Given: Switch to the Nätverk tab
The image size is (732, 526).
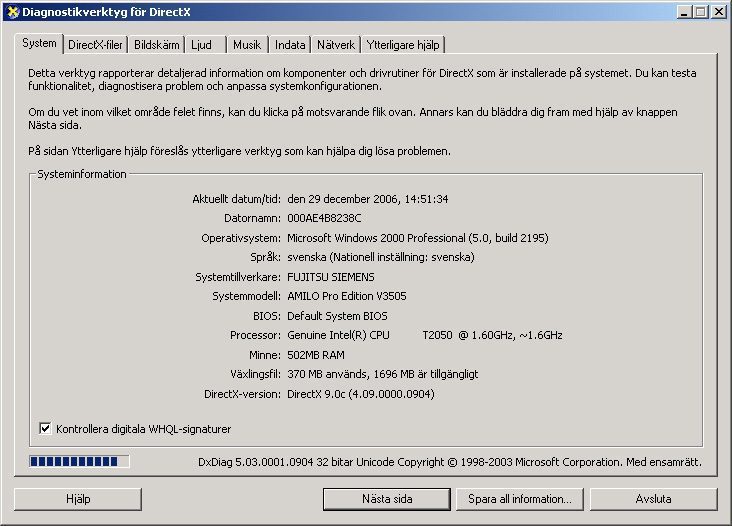Looking at the screenshot, I should click(x=336, y=45).
